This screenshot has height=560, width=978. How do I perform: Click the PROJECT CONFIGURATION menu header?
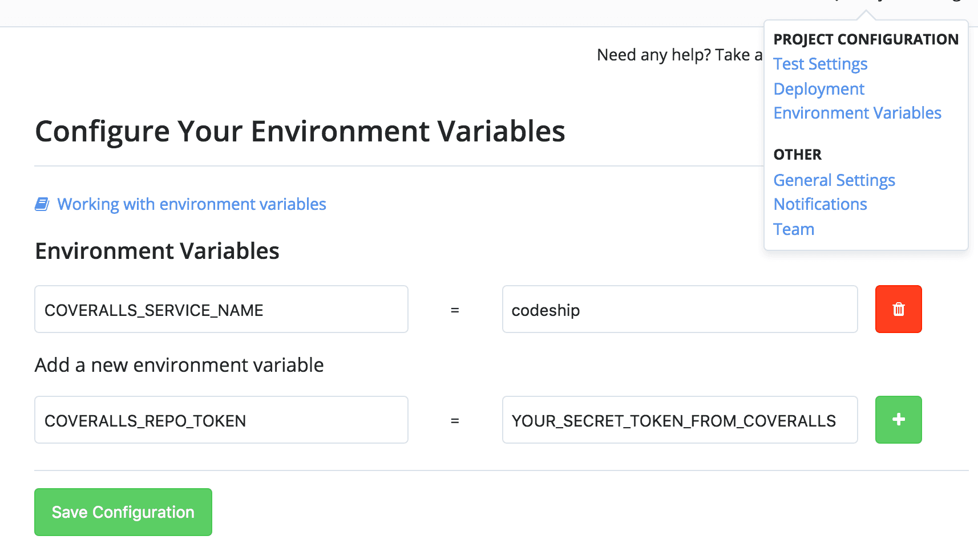[x=866, y=39]
